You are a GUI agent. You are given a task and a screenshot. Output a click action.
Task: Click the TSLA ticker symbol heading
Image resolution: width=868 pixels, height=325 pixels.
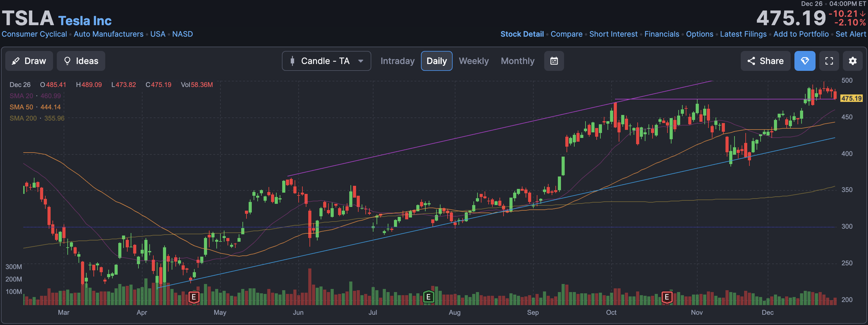tap(28, 18)
